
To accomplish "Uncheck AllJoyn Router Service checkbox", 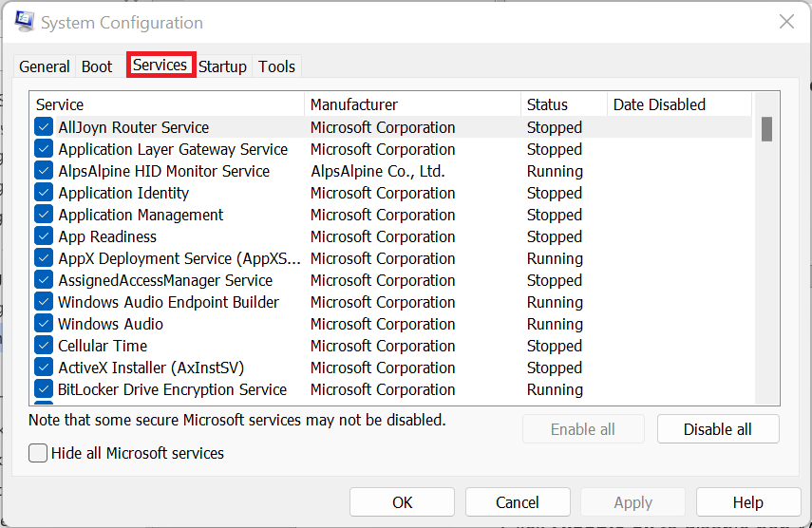I will [44, 127].
